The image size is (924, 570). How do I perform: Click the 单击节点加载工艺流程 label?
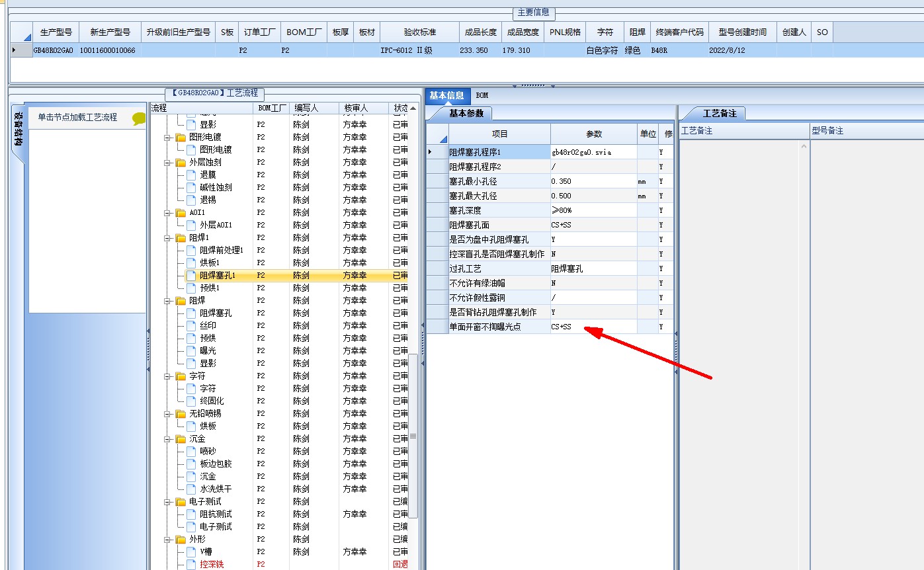pos(77,117)
